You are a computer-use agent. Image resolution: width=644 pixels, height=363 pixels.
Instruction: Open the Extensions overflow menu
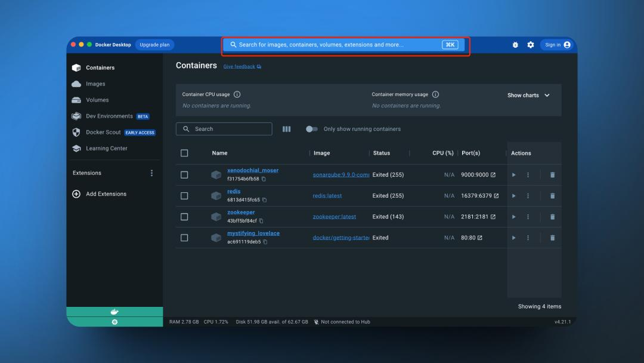151,173
